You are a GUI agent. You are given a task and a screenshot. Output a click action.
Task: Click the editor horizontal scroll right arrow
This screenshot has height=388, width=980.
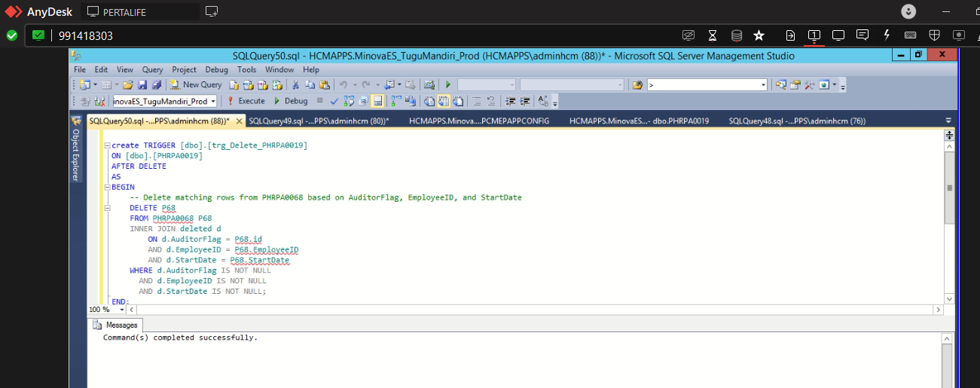pyautogui.click(x=938, y=310)
